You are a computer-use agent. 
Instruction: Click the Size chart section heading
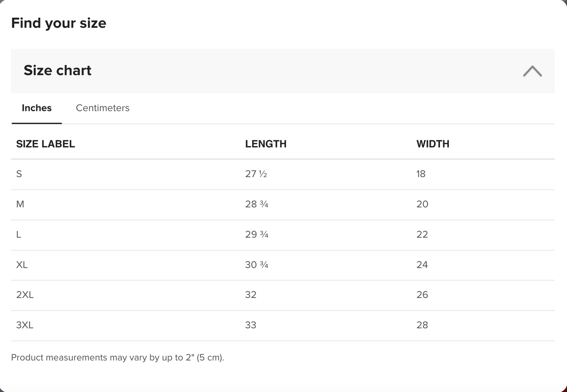(x=57, y=71)
